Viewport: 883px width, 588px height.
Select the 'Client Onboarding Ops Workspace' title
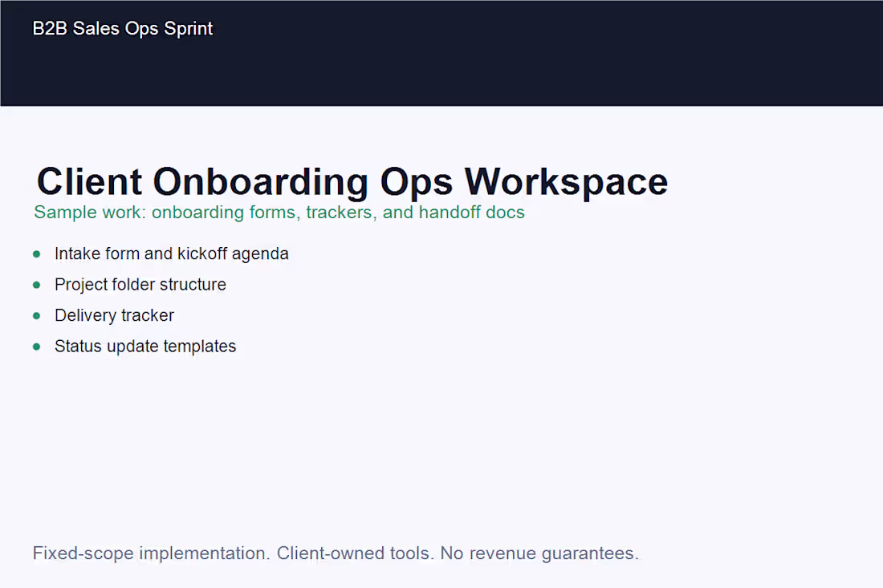pyautogui.click(x=352, y=182)
